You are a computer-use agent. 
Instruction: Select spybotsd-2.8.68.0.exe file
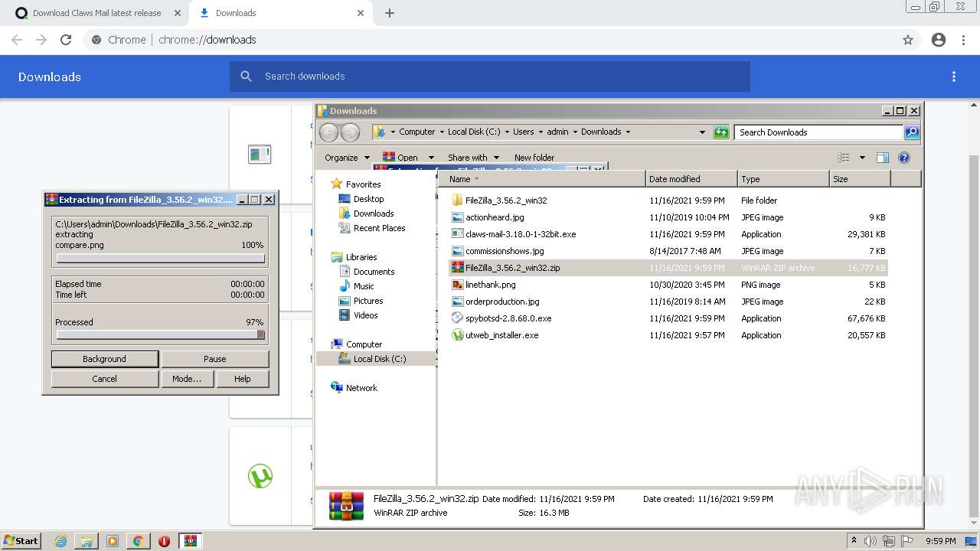tap(508, 318)
